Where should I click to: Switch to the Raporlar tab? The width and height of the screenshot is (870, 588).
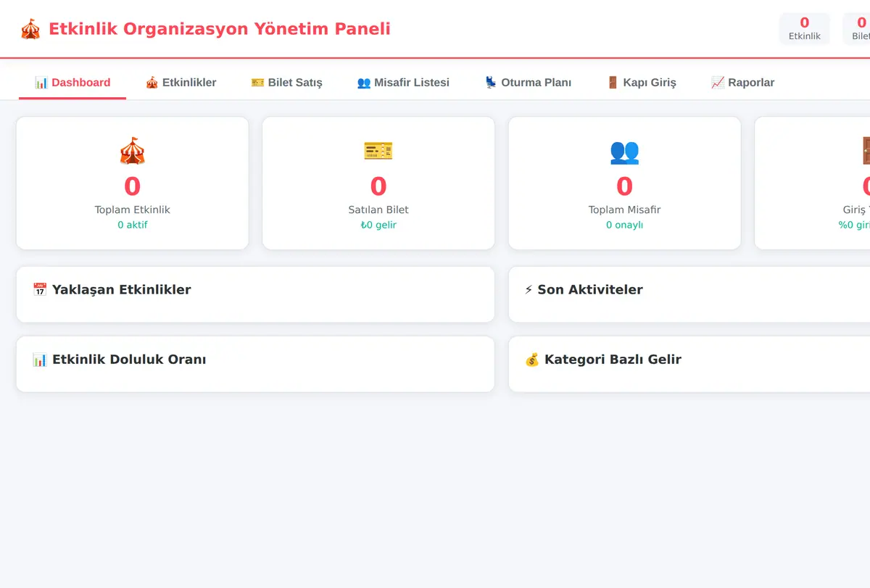point(742,83)
